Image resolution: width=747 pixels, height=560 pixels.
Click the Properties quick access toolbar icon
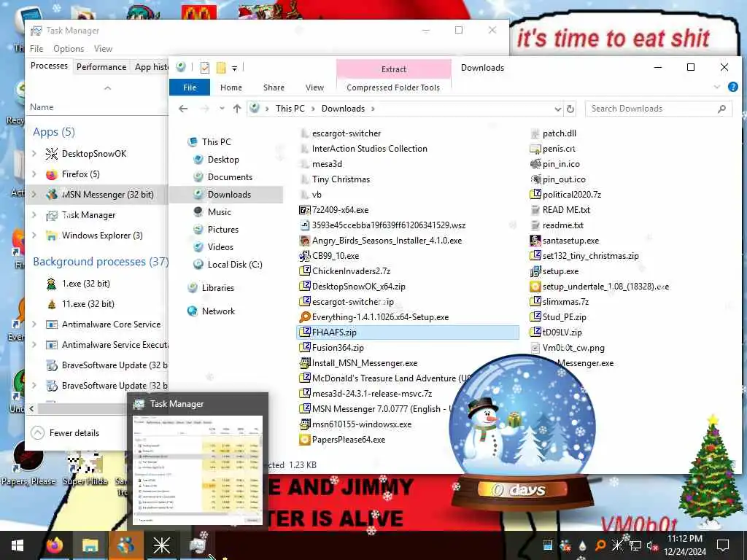pos(205,68)
